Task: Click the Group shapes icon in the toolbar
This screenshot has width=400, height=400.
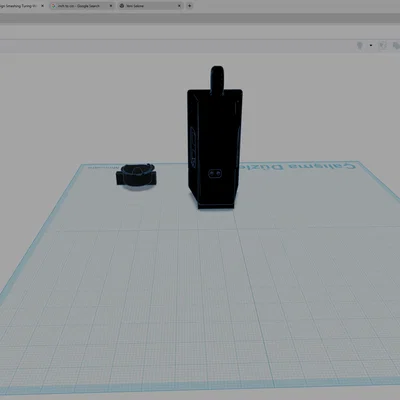Action: [383, 46]
